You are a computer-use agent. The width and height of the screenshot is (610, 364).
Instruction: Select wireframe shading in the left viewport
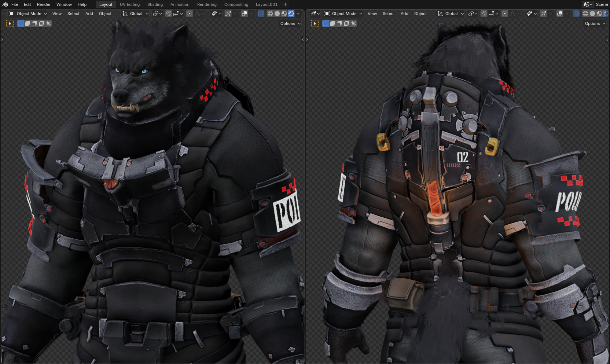(x=270, y=14)
